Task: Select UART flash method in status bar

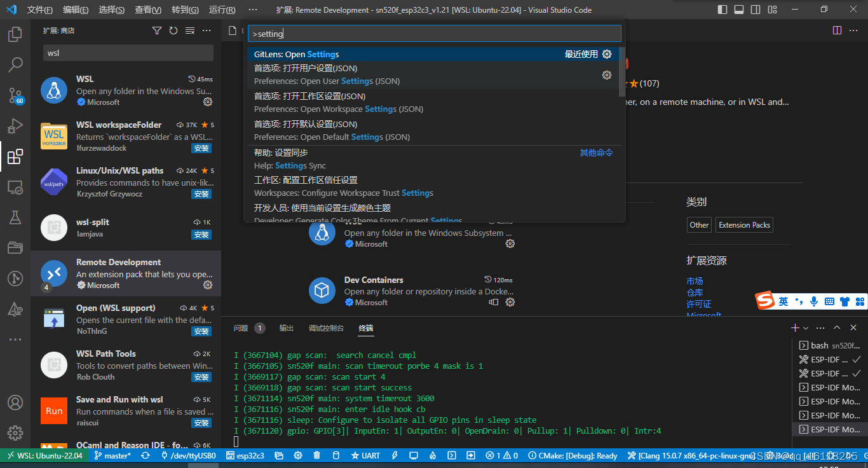Action: coord(365,455)
